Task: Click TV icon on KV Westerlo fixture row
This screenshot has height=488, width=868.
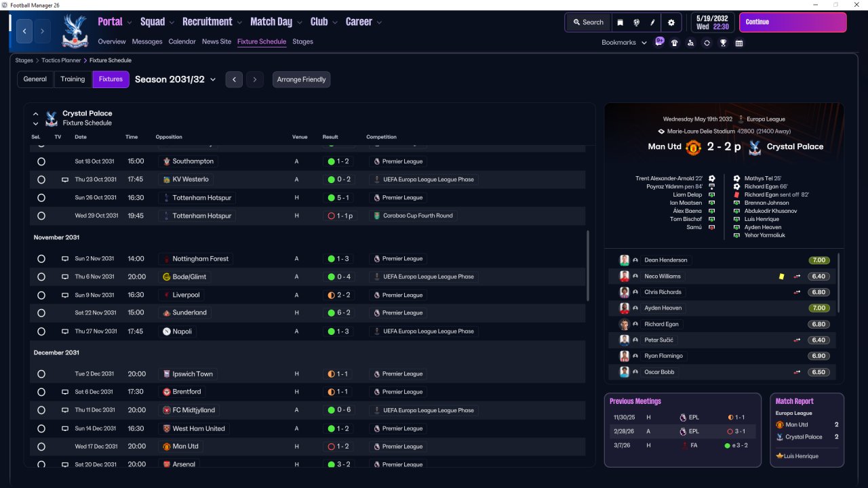Action: (x=65, y=180)
